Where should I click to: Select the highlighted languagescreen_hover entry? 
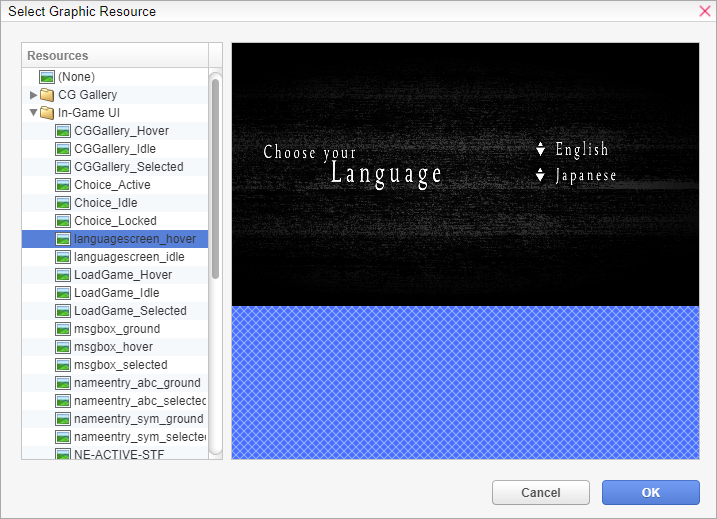[x=115, y=239]
